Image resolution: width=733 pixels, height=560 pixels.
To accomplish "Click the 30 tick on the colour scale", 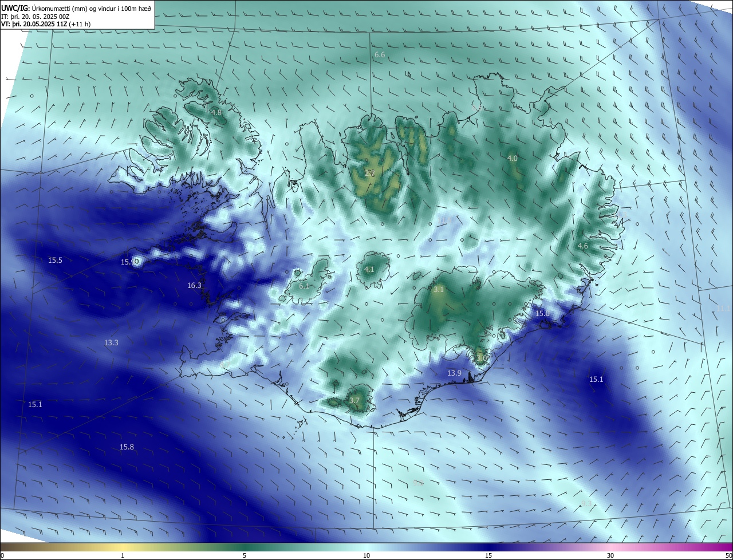I will [x=610, y=555].
